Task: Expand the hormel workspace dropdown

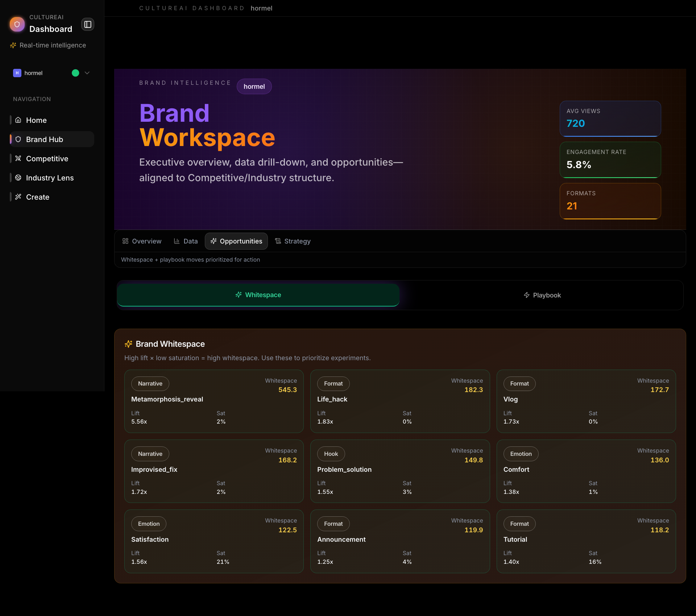Action: (x=87, y=73)
